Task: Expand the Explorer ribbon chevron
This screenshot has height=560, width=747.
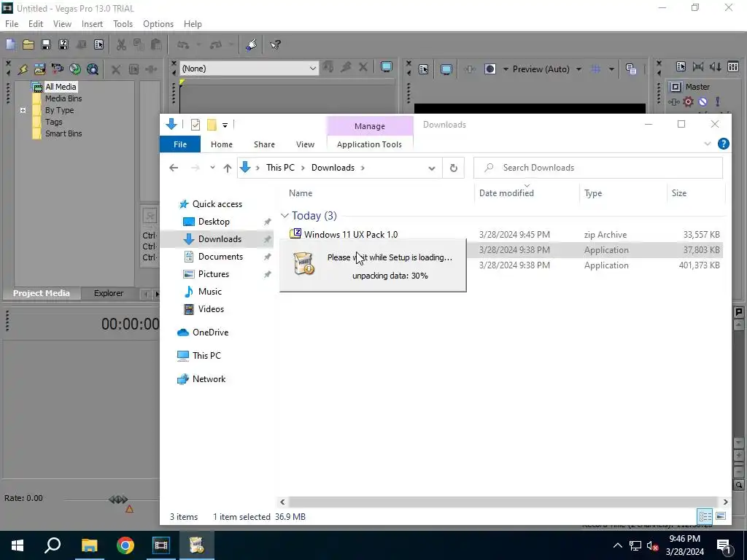Action: tap(708, 144)
